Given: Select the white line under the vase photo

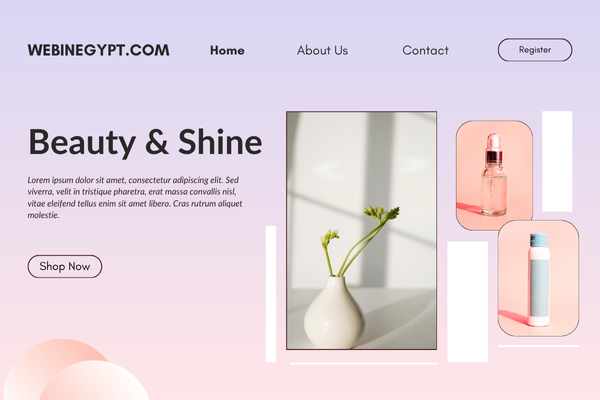Looking at the screenshot, I should coord(364,364).
